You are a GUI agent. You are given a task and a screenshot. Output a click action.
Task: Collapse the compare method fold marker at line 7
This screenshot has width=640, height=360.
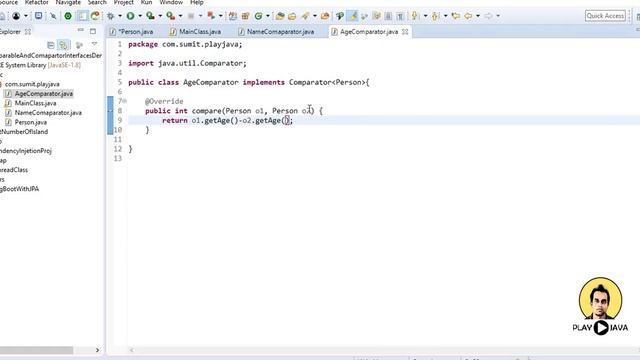pos(124,101)
